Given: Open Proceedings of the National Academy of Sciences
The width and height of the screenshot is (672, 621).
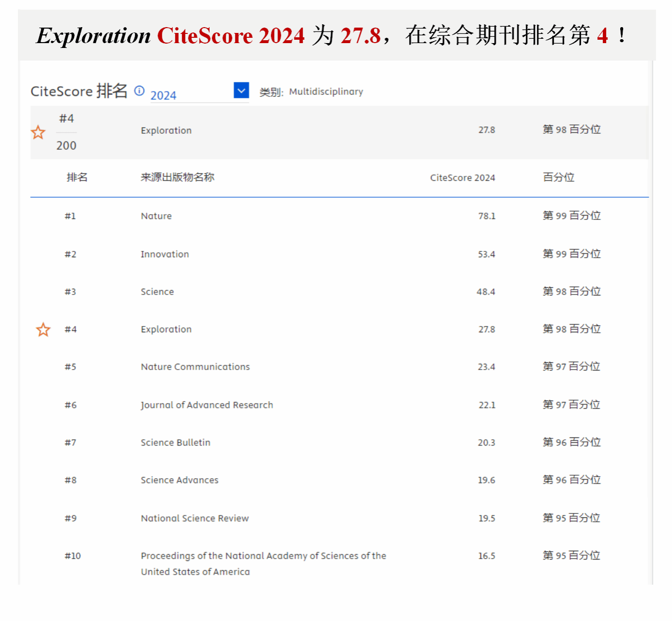Looking at the screenshot, I should click(263, 556).
